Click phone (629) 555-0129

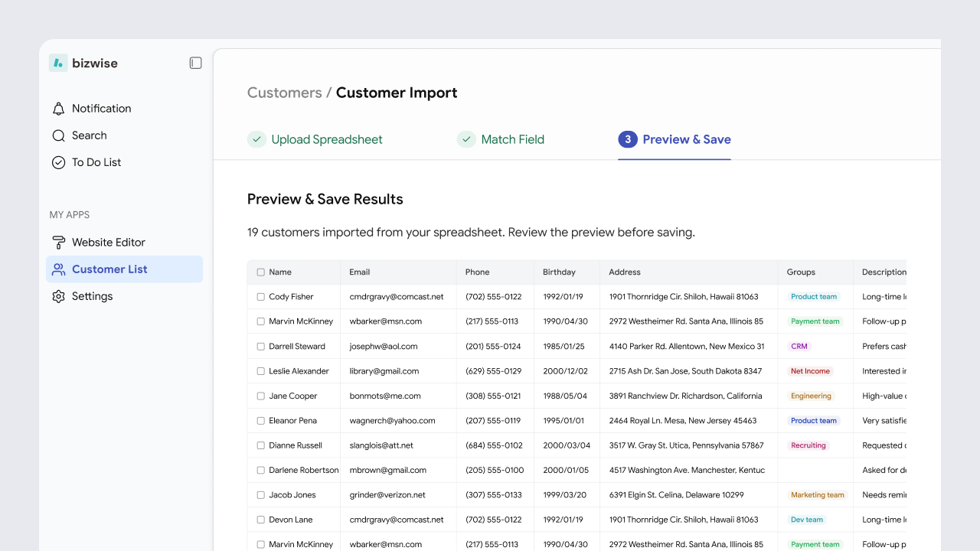494,371
